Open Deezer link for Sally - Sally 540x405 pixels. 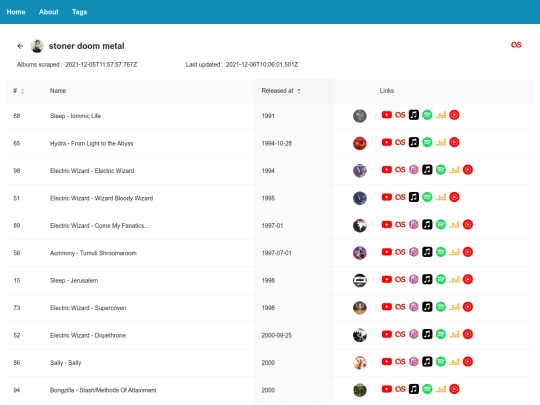coord(454,362)
